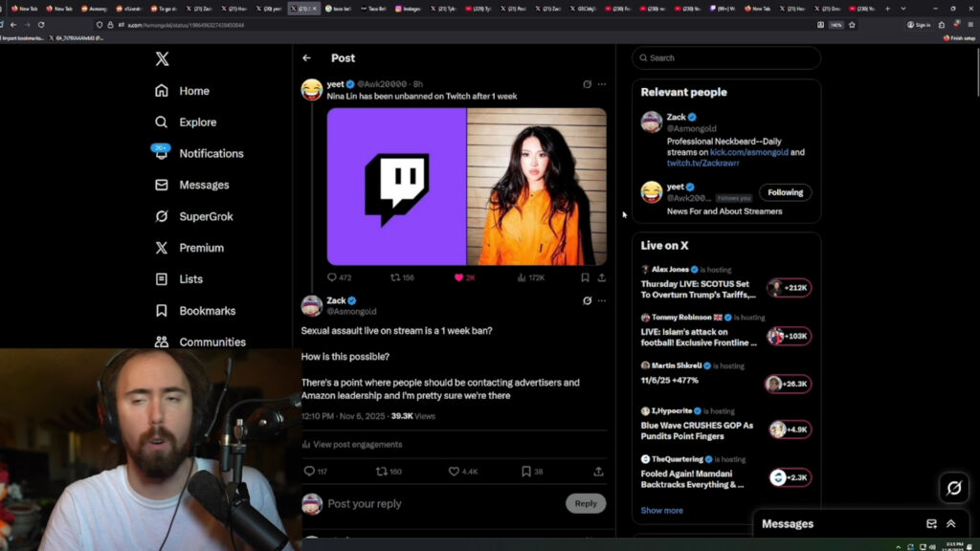
Task: Click Show more in Live on X panel
Action: click(660, 510)
